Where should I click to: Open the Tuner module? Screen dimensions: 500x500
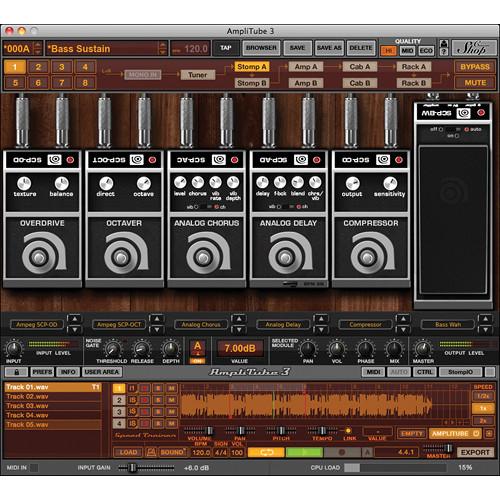coord(198,75)
